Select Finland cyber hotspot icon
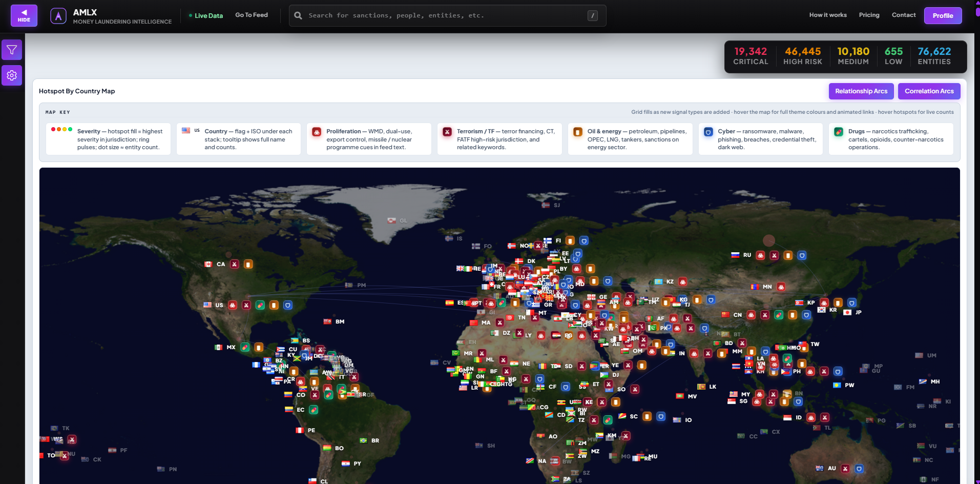 coord(584,240)
